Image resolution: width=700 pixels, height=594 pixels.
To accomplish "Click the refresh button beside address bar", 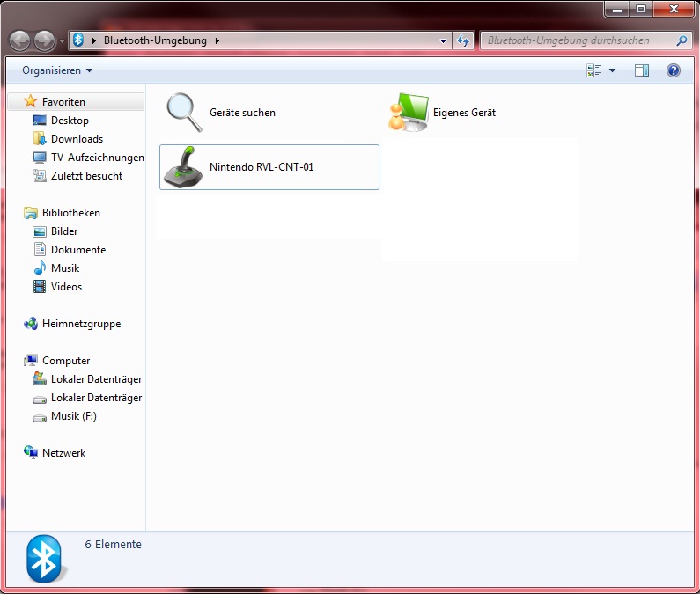I will [464, 40].
